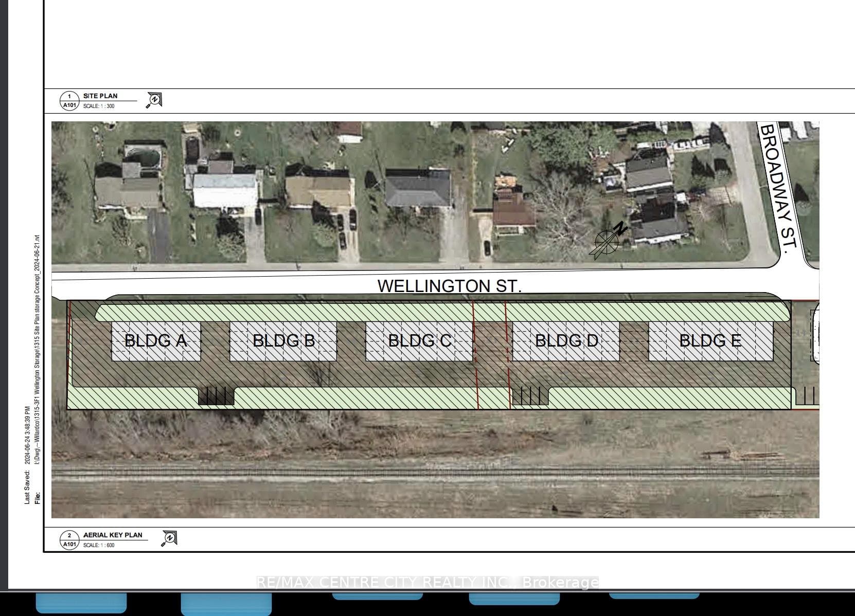855x616 pixels.
Task: Click the WELLINGTON ST. street label
Action: (x=449, y=286)
